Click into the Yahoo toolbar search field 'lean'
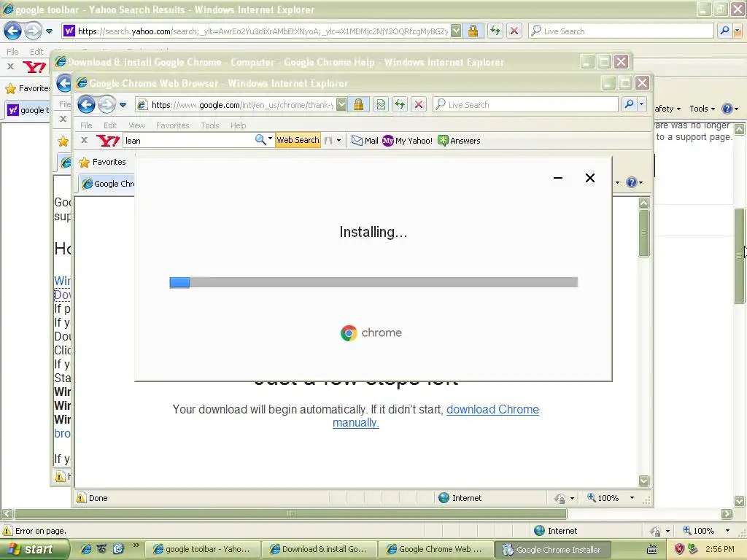Screen dimensions: 747x560 pos(188,141)
